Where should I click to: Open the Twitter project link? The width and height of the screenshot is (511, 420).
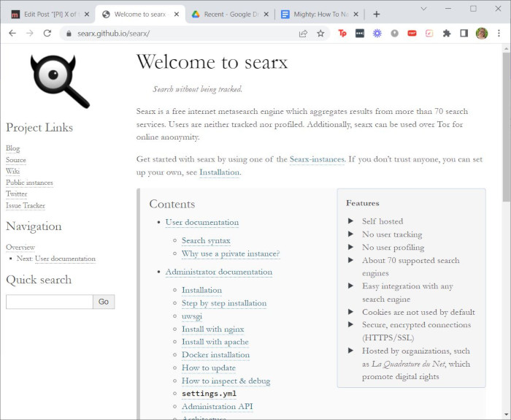[17, 194]
